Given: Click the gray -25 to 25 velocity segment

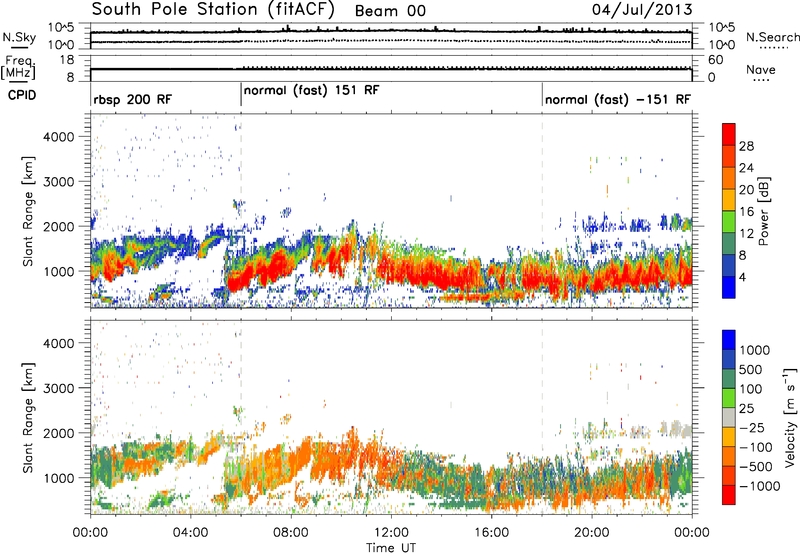Looking at the screenshot, I should 729,417.
